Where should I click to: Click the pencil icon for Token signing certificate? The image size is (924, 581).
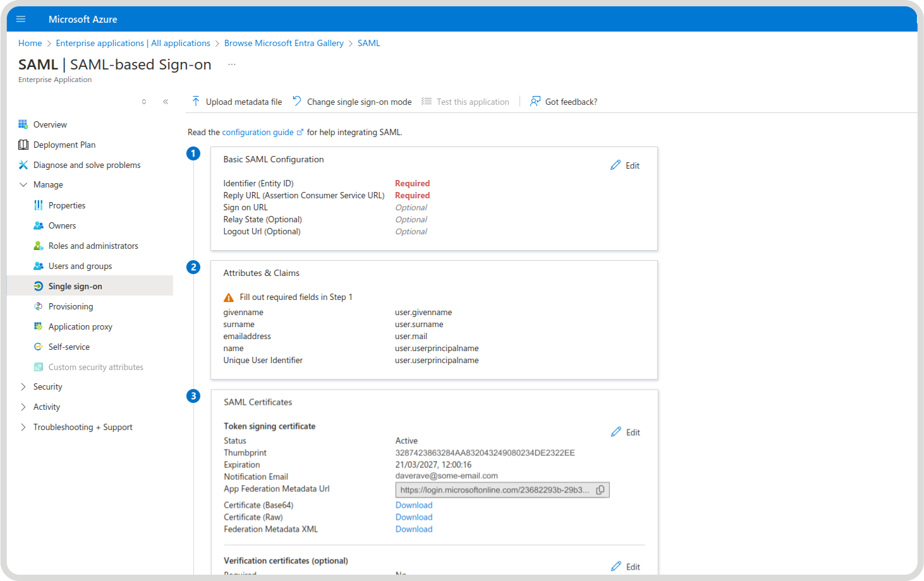point(616,432)
